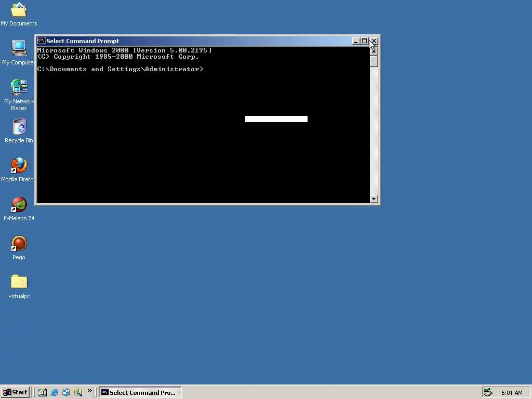Open the Command Prompt system menu icon
Screen dimensions: 532x399
click(41, 41)
